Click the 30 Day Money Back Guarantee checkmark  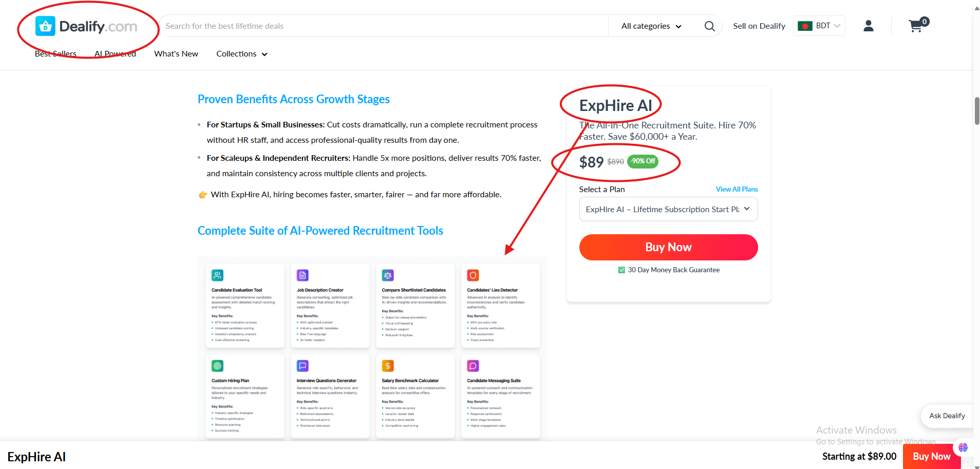[621, 270]
